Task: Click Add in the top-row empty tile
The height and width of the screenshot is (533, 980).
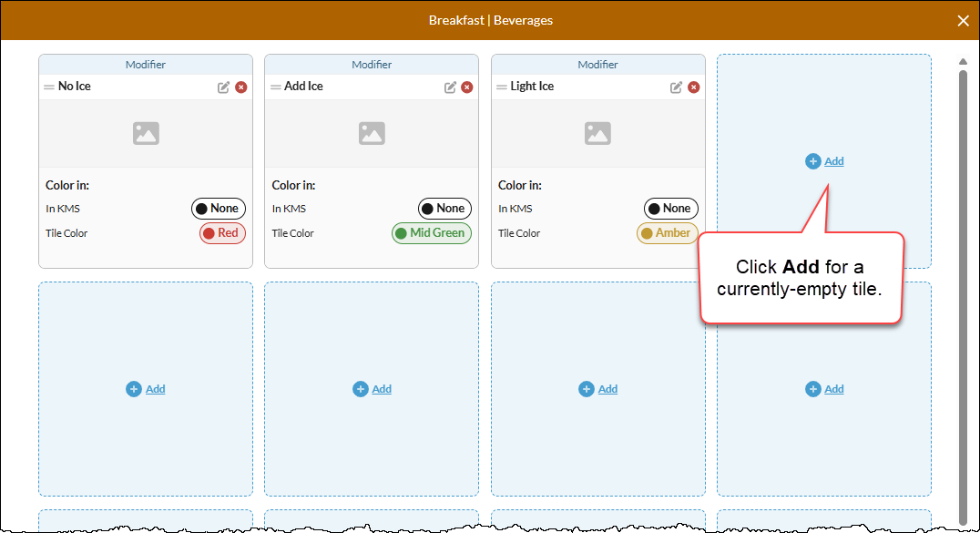Action: (x=833, y=161)
